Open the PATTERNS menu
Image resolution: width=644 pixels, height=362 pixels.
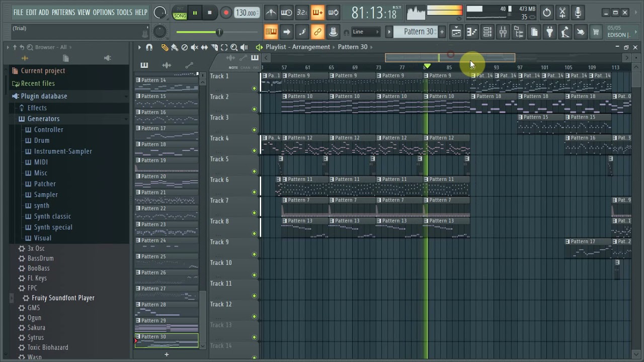tap(63, 13)
